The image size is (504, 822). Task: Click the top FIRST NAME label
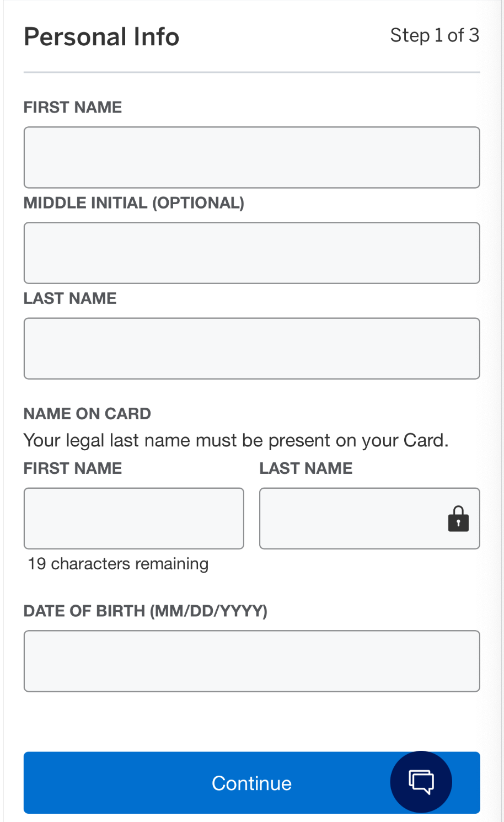(73, 107)
